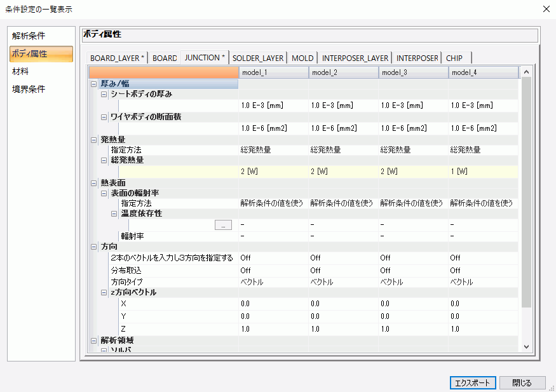The image size is (556, 392).
Task: Click the scrollbar down arrow
Action: coord(525,346)
